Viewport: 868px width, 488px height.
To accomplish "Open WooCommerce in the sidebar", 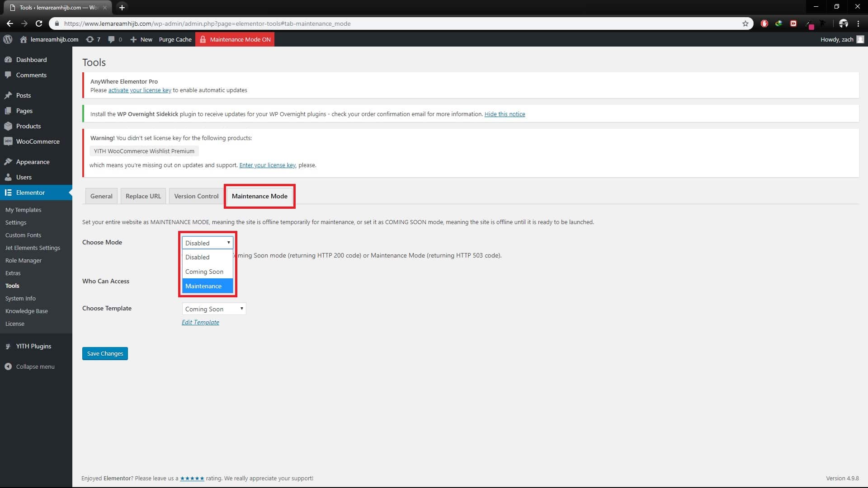I will [38, 141].
